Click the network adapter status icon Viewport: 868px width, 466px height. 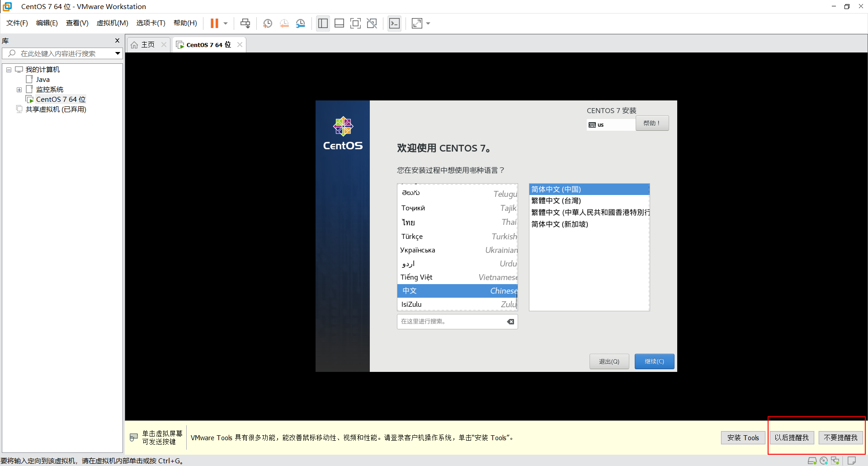835,461
